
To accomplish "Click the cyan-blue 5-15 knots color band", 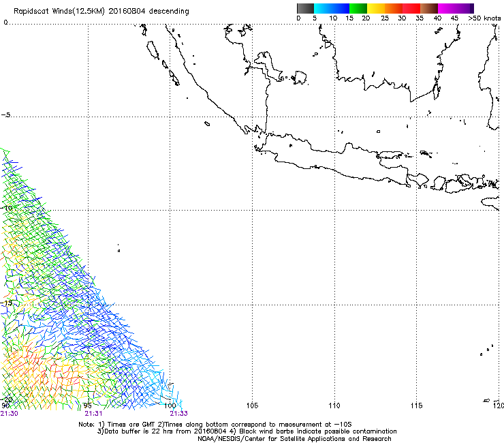I will coord(332,8).
